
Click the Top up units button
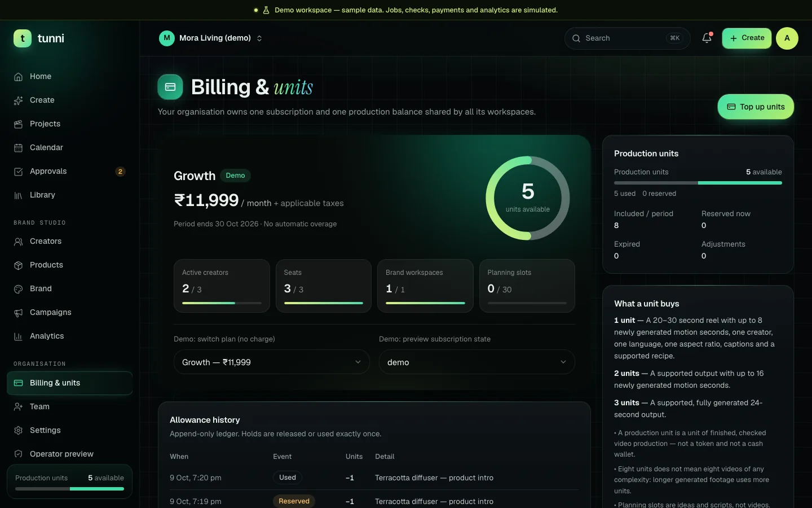(x=756, y=107)
